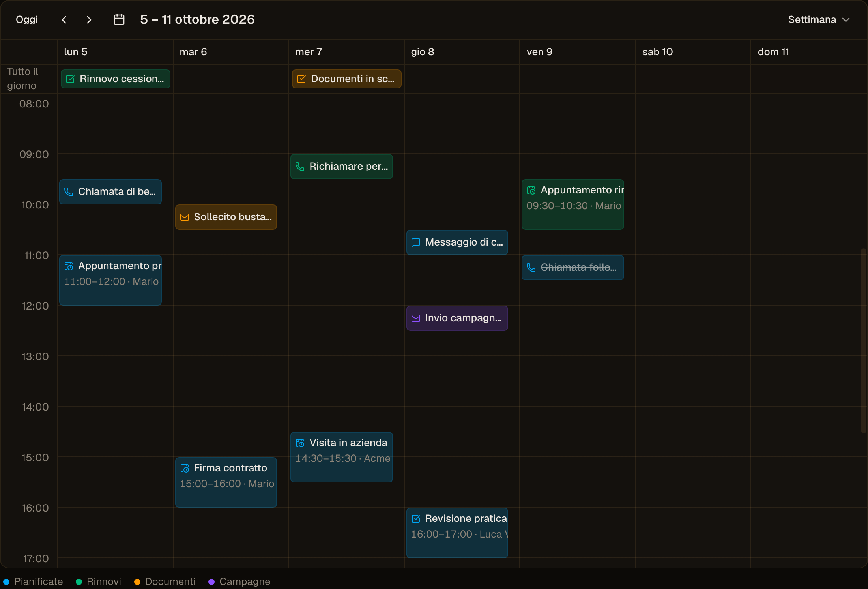Click the blue Pianificate legend dot
868x589 pixels.
coord(6,581)
